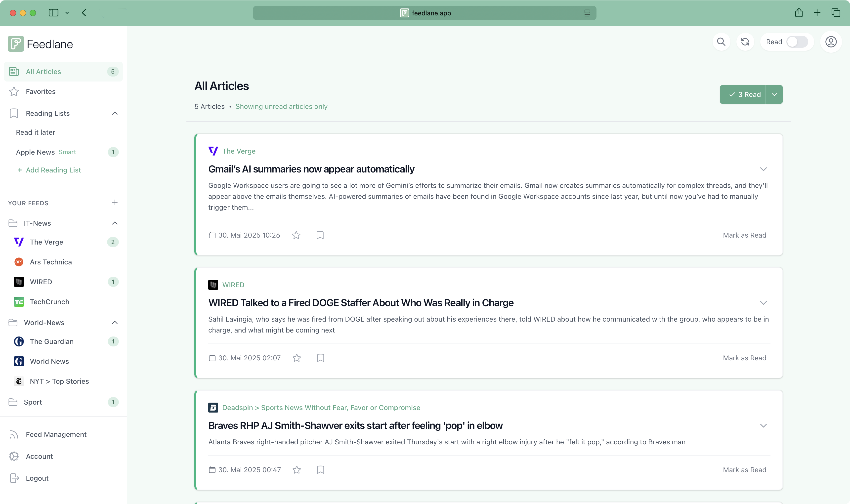Click the Account gear icon
The width and height of the screenshot is (850, 504).
click(x=14, y=456)
